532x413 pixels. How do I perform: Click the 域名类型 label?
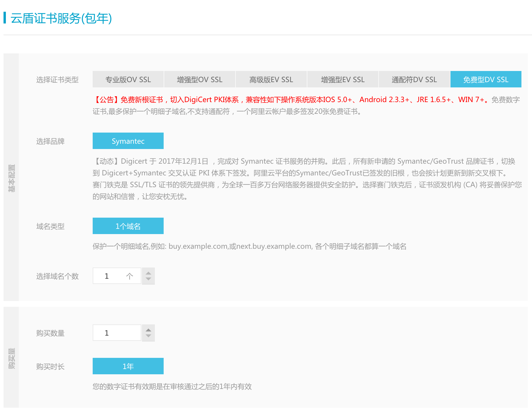(50, 226)
